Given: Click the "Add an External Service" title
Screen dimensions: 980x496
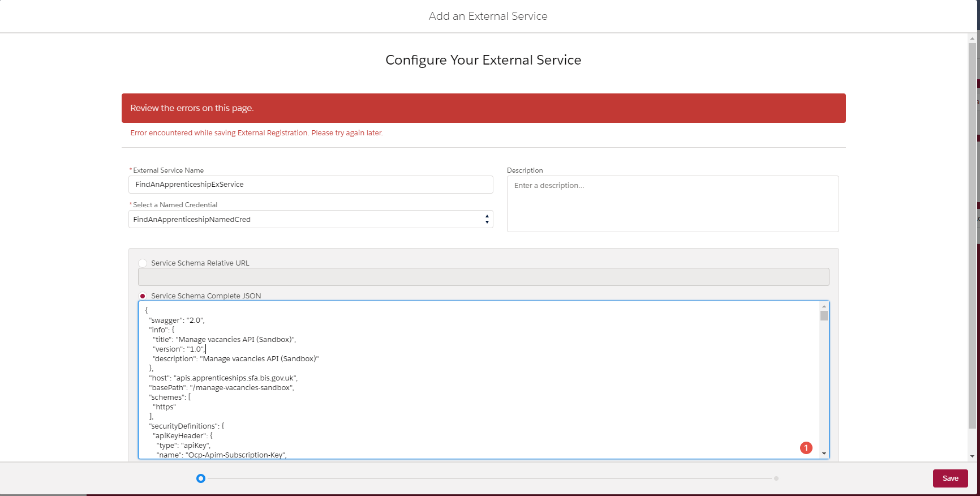Looking at the screenshot, I should [x=488, y=16].
